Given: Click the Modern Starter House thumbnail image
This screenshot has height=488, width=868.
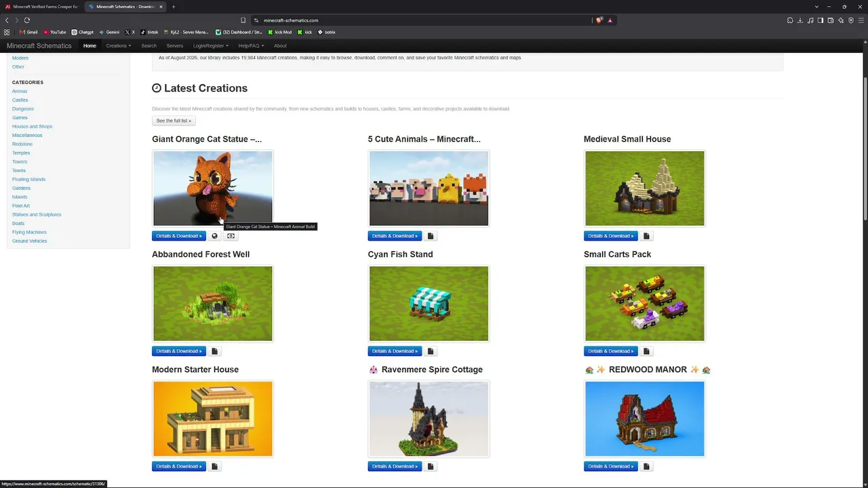Looking at the screenshot, I should pyautogui.click(x=212, y=419).
